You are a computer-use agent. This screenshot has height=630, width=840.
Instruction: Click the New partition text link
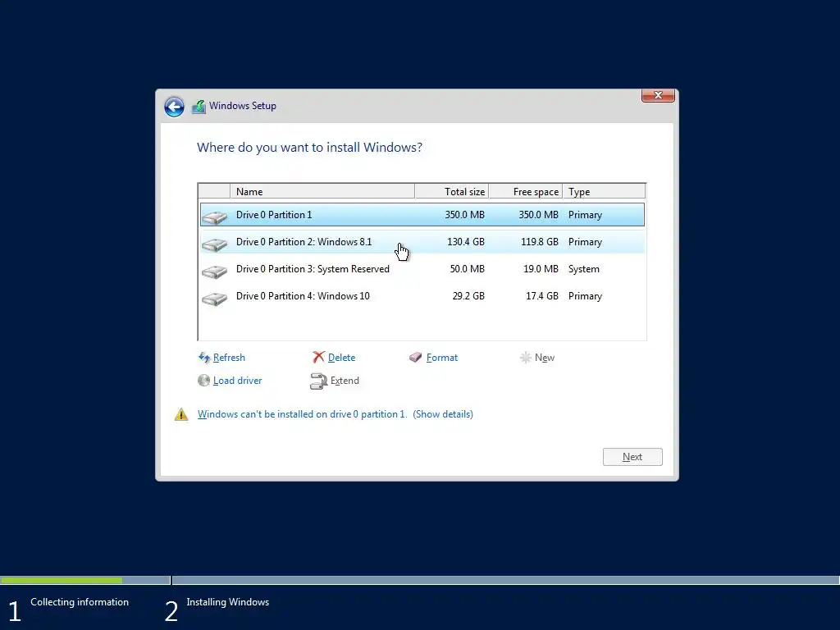545,358
